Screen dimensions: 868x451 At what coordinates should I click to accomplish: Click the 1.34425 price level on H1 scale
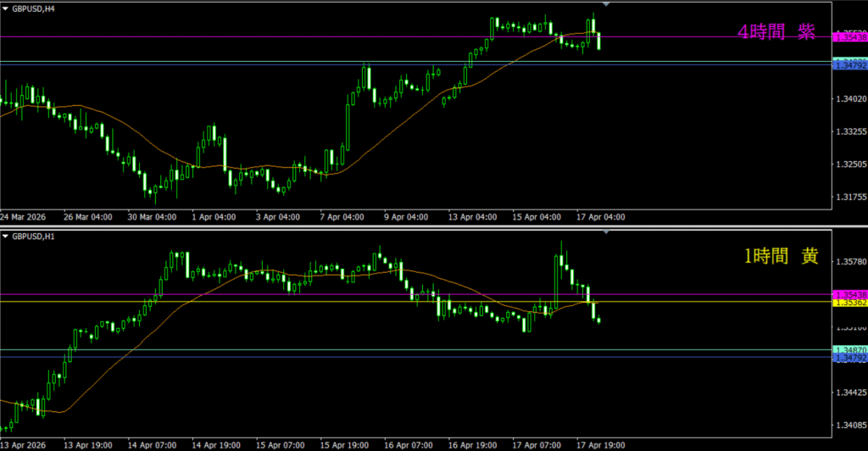coord(849,393)
